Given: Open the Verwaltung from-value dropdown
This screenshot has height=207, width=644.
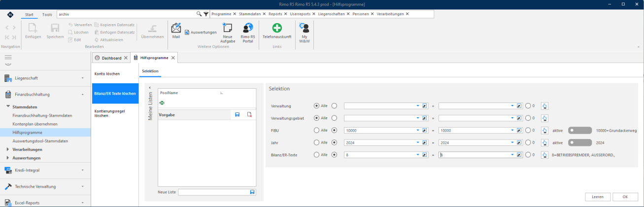Looking at the screenshot, I should [x=418, y=105].
